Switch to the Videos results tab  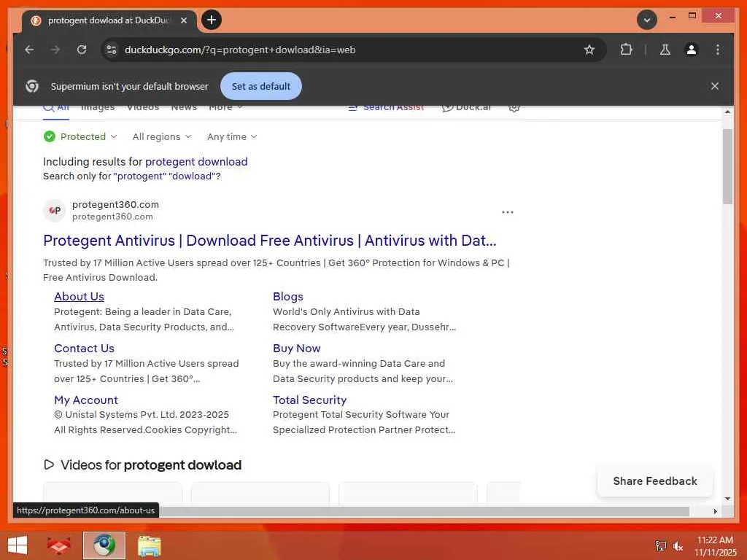pos(143,108)
